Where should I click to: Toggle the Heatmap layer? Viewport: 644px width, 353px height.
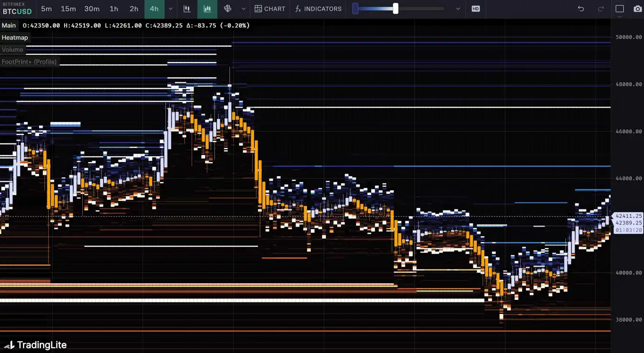(15, 37)
